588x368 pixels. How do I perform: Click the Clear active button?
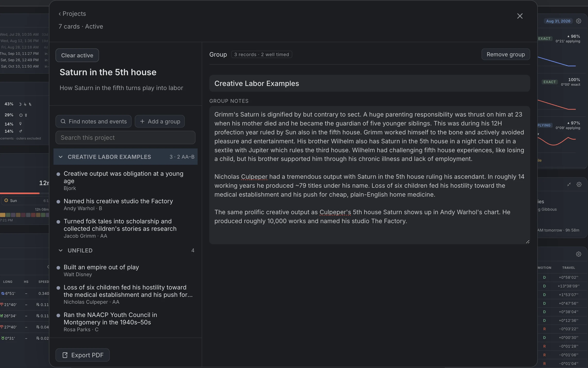77,55
